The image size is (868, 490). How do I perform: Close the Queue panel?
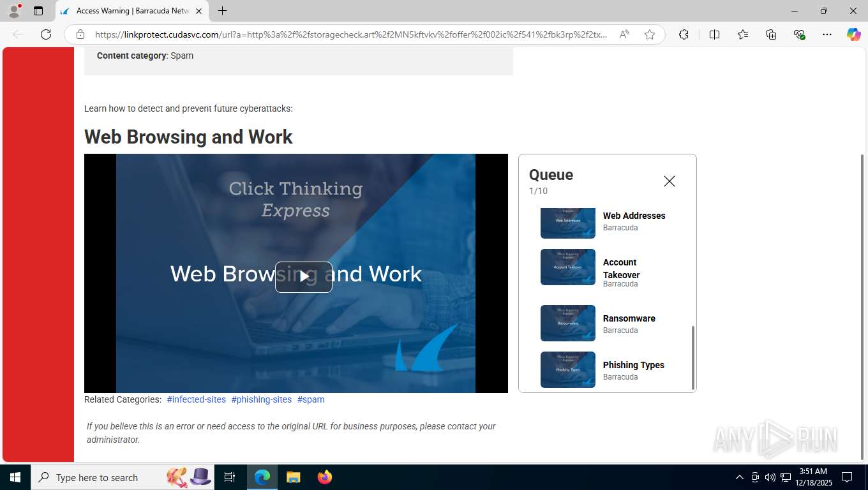point(669,181)
